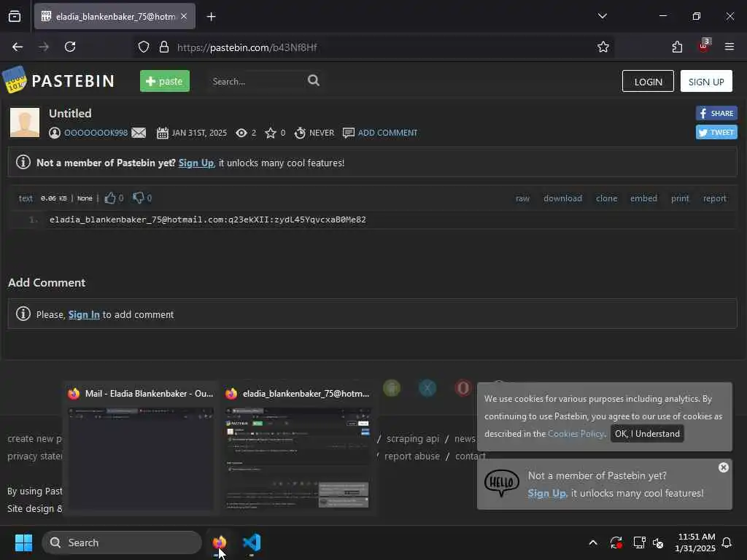747x560 pixels.
Task: Bookmark this page with the star
Action: coord(603,47)
